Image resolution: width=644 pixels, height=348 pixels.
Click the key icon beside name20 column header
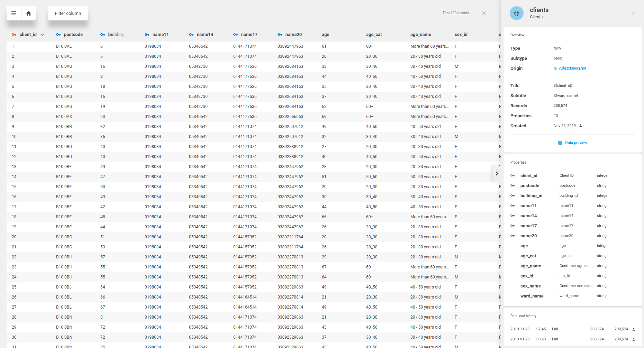(x=280, y=35)
